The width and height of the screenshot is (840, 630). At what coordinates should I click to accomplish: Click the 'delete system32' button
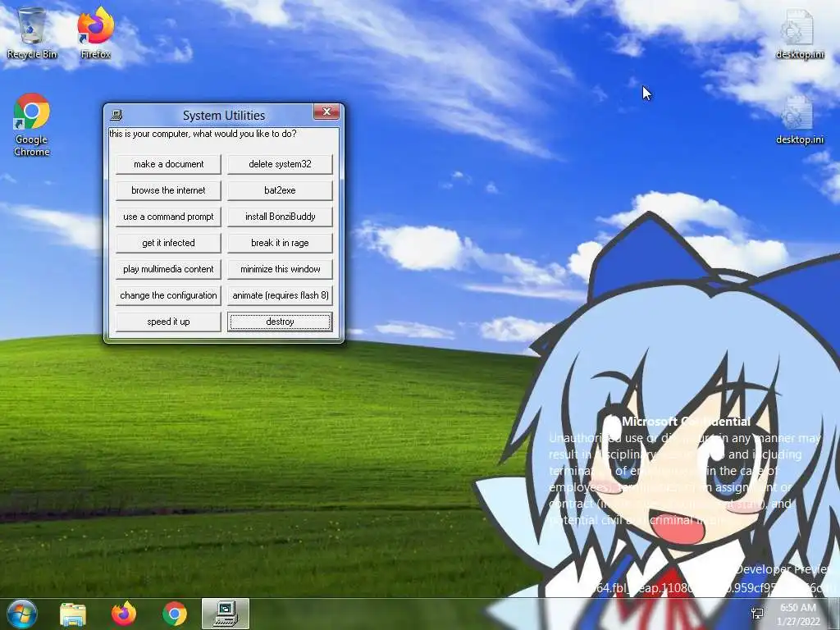(280, 164)
